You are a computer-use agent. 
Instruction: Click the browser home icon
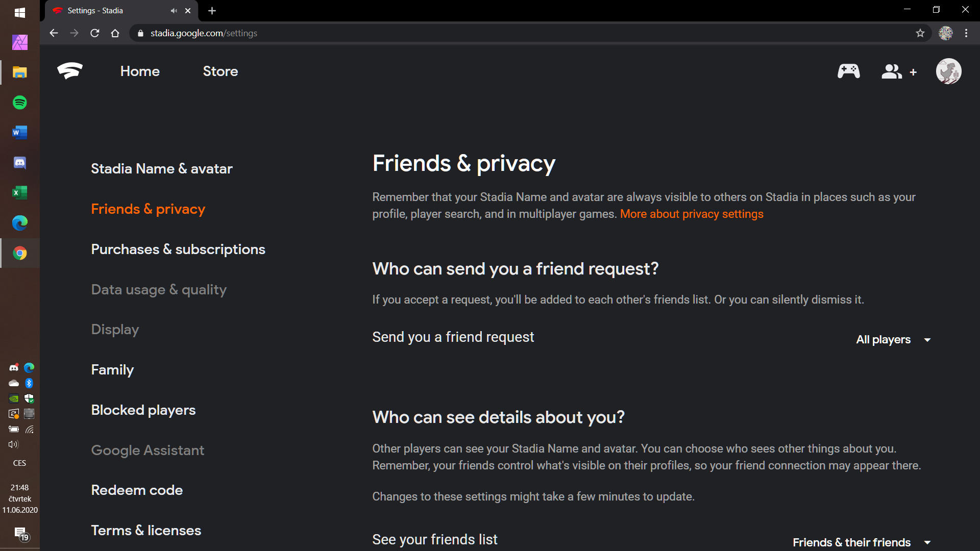point(115,33)
